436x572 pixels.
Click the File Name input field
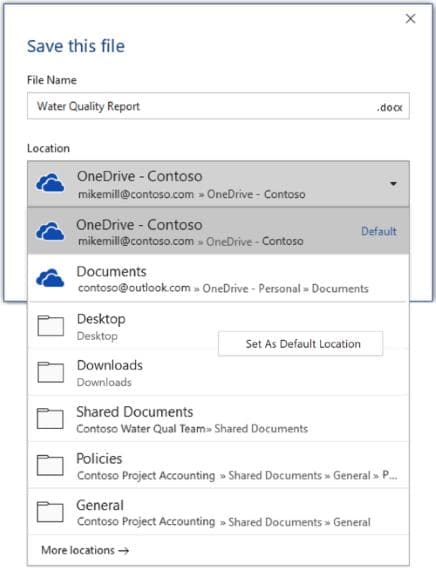[218, 106]
